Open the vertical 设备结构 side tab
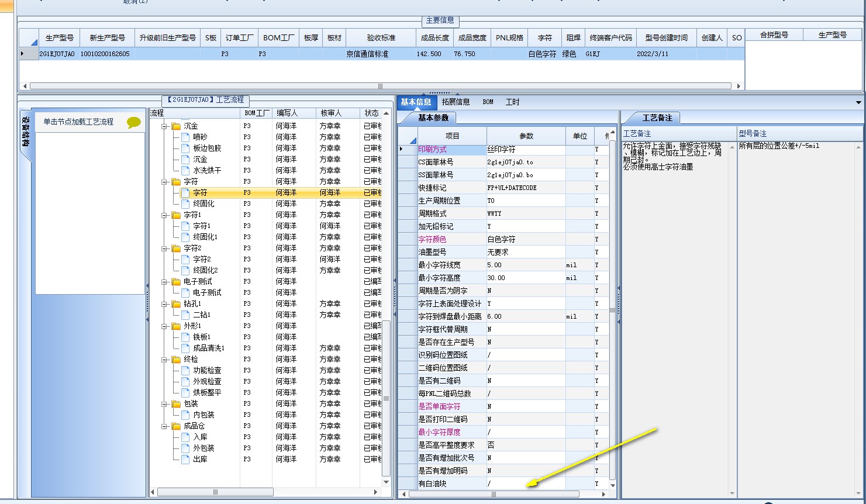This screenshot has height=504, width=866. (x=26, y=132)
